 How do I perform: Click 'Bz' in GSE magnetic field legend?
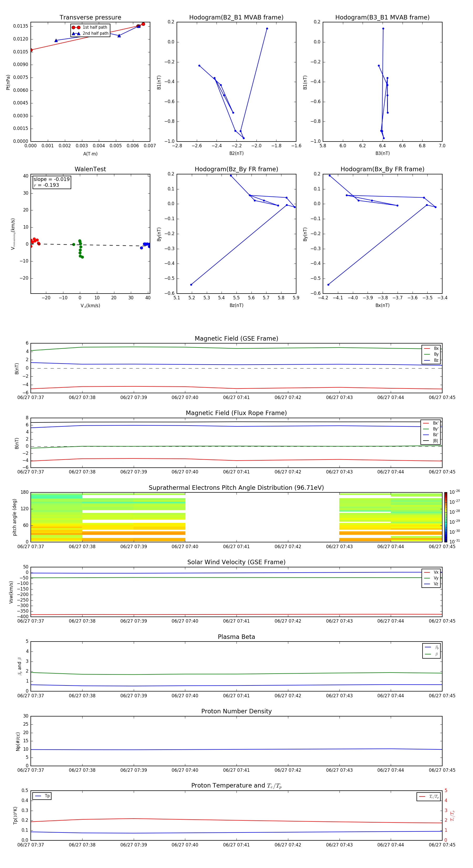point(431,360)
